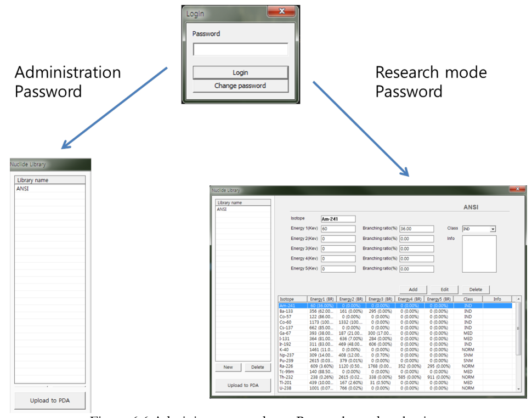Select ANSI library in the administration Nuclide Library window
Image resolution: width=532 pixels, height=418 pixels.
[50, 189]
